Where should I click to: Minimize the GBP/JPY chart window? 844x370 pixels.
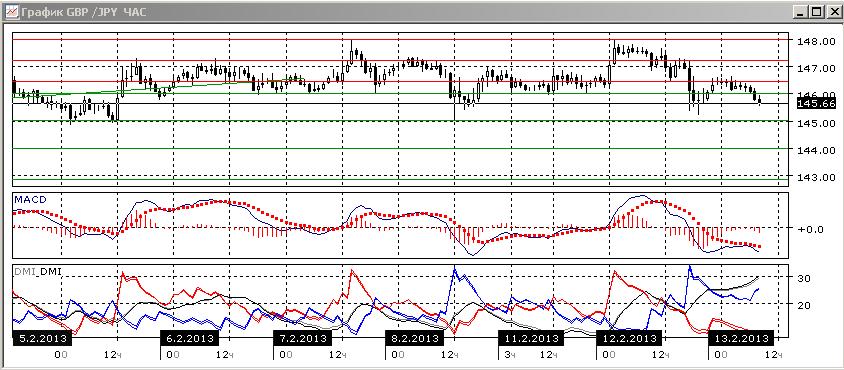801,12
